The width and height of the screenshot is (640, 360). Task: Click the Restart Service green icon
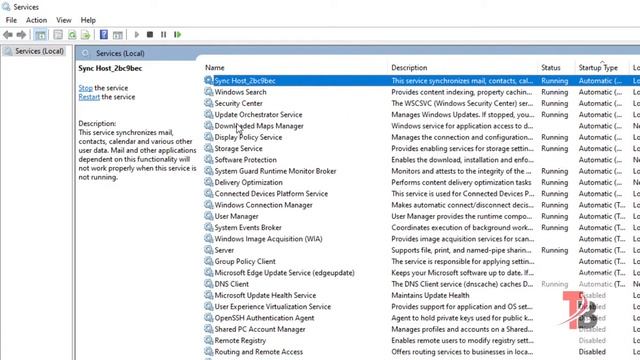(x=177, y=35)
